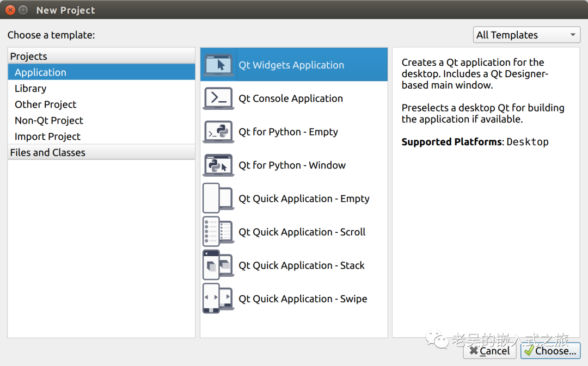Select the Import Project category
The width and height of the screenshot is (588, 366).
101,137
